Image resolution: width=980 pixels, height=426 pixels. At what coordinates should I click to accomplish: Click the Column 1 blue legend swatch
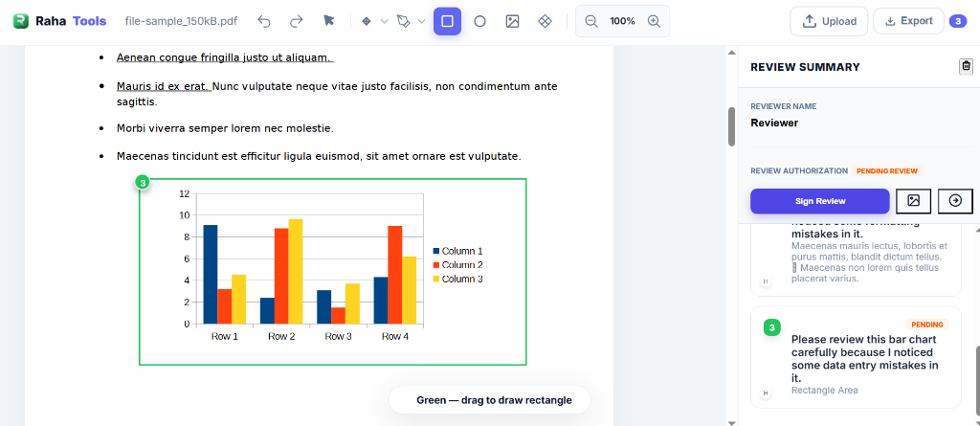coord(436,251)
